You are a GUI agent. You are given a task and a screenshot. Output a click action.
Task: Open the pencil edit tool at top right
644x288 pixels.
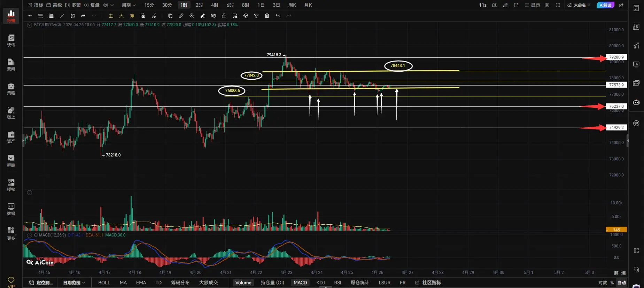(505, 5)
